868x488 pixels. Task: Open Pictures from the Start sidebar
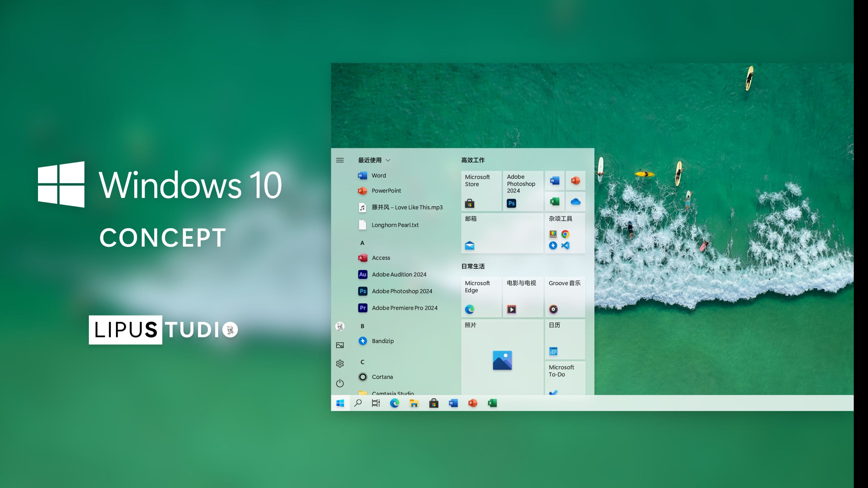tap(340, 345)
